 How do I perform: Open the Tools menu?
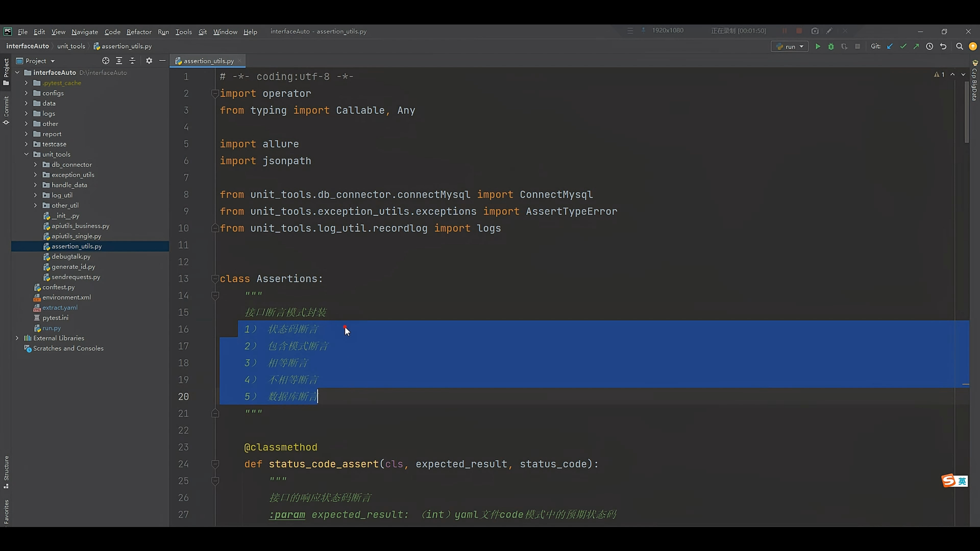pyautogui.click(x=184, y=32)
